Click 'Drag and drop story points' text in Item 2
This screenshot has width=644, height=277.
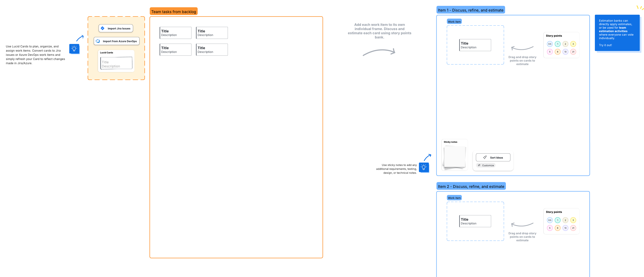tap(522, 237)
